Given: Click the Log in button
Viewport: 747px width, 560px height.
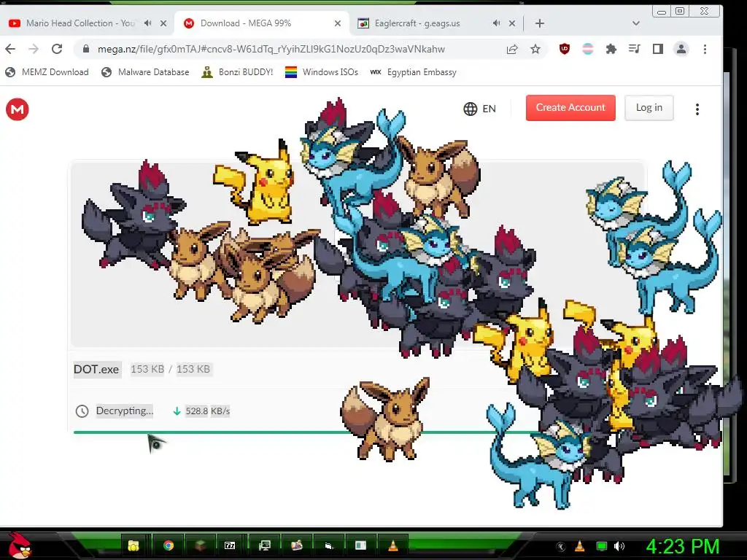Looking at the screenshot, I should (649, 108).
